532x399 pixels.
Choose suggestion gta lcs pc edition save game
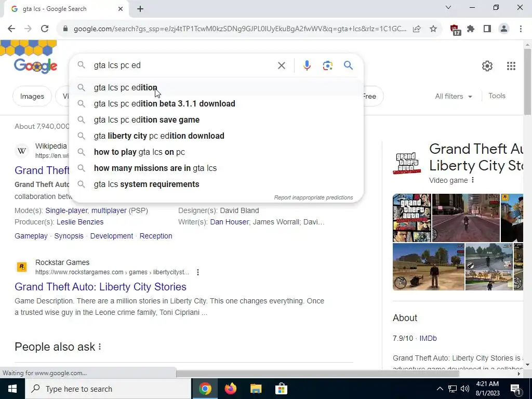tap(216, 120)
